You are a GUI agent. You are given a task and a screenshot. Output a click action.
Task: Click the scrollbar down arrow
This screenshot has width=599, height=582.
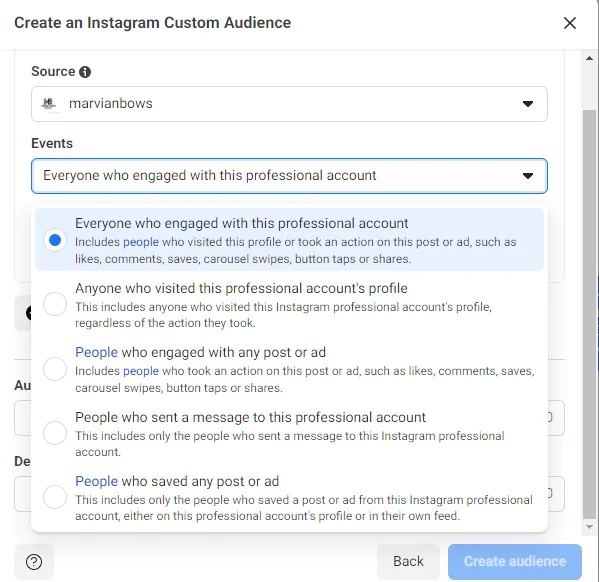coord(589,527)
